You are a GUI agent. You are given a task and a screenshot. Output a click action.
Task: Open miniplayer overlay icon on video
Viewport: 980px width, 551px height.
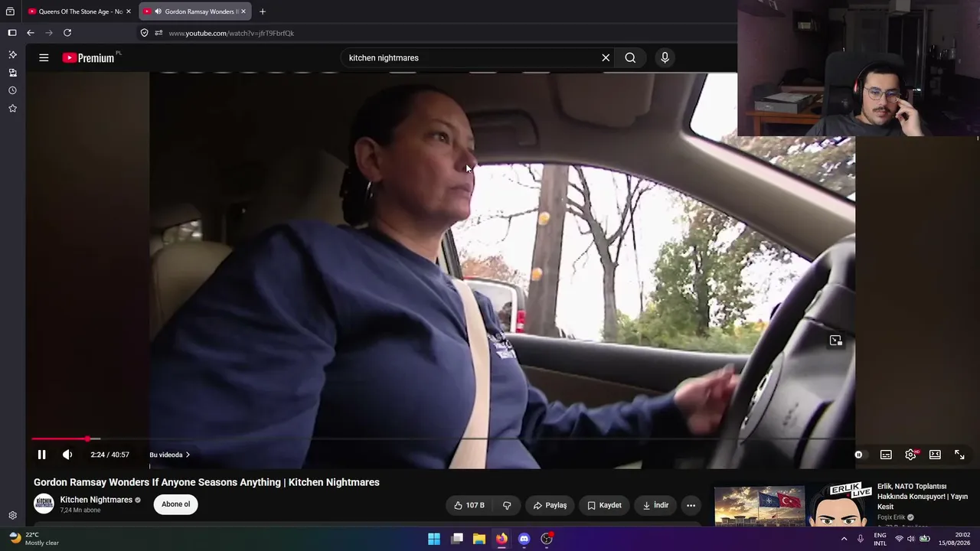coord(835,340)
